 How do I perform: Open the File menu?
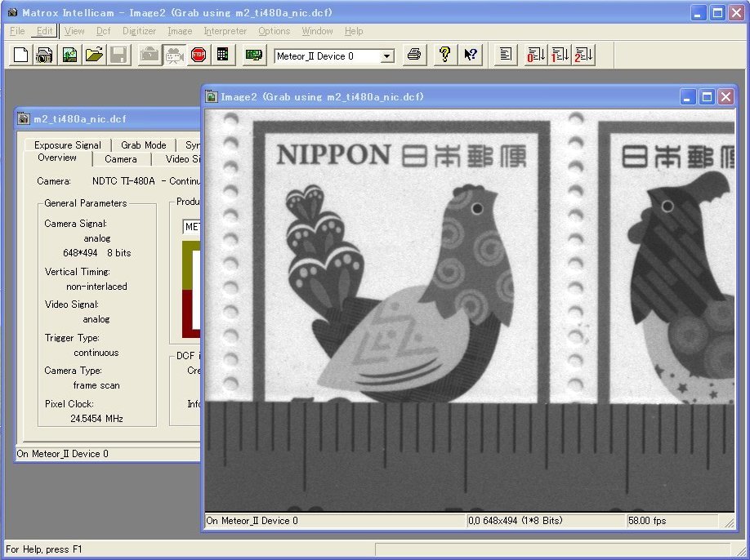[17, 31]
